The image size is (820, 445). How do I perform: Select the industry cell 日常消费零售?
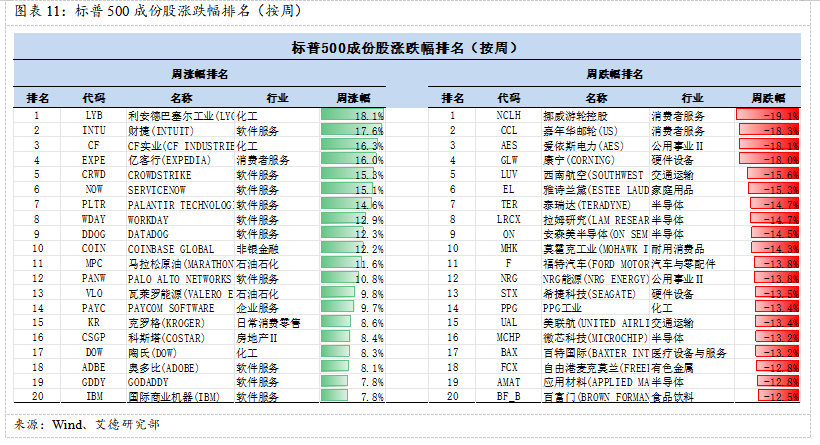(268, 323)
